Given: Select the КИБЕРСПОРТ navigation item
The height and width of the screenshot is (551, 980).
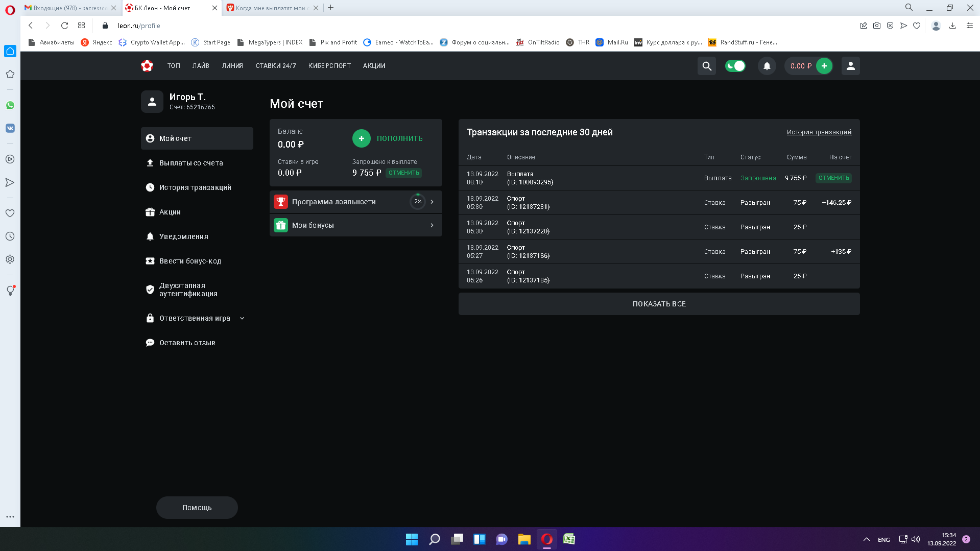Looking at the screenshot, I should pos(329,66).
